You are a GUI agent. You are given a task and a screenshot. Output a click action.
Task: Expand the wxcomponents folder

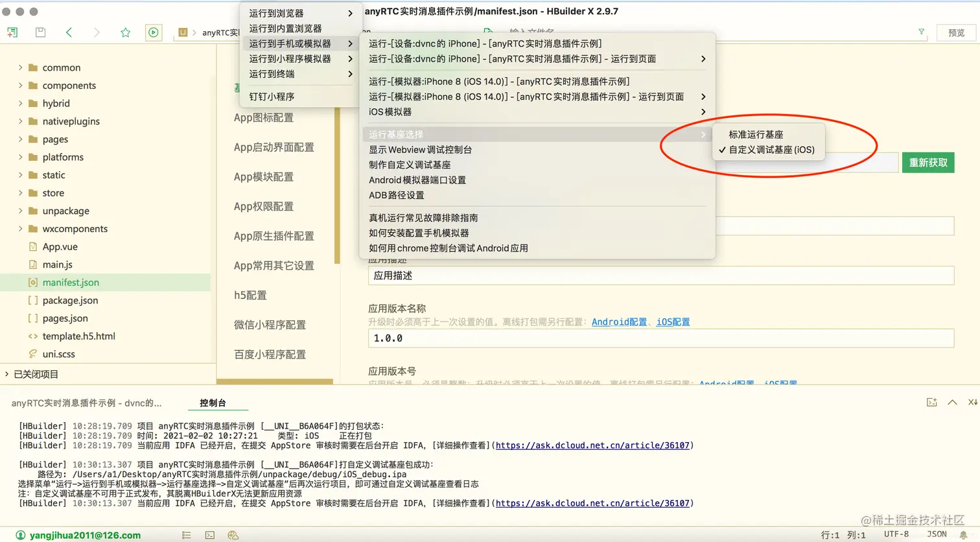click(20, 228)
